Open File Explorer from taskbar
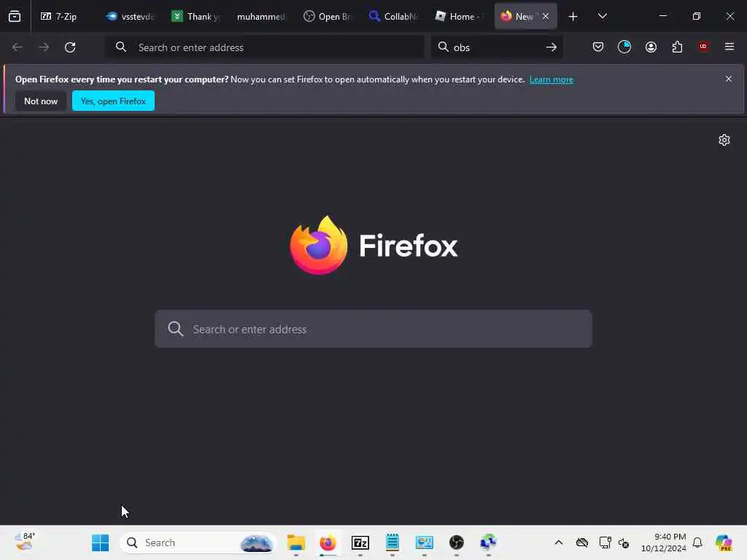The width and height of the screenshot is (747, 560). coord(296,542)
